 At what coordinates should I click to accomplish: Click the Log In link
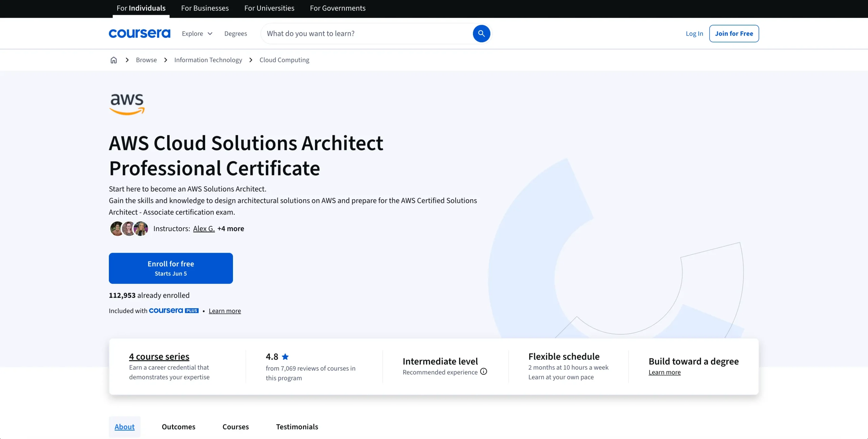(x=694, y=34)
